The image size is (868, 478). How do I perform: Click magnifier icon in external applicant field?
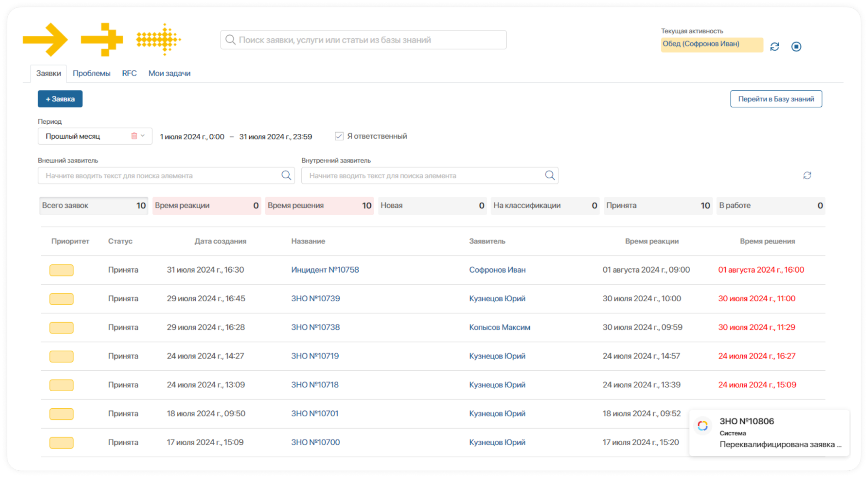[286, 175]
